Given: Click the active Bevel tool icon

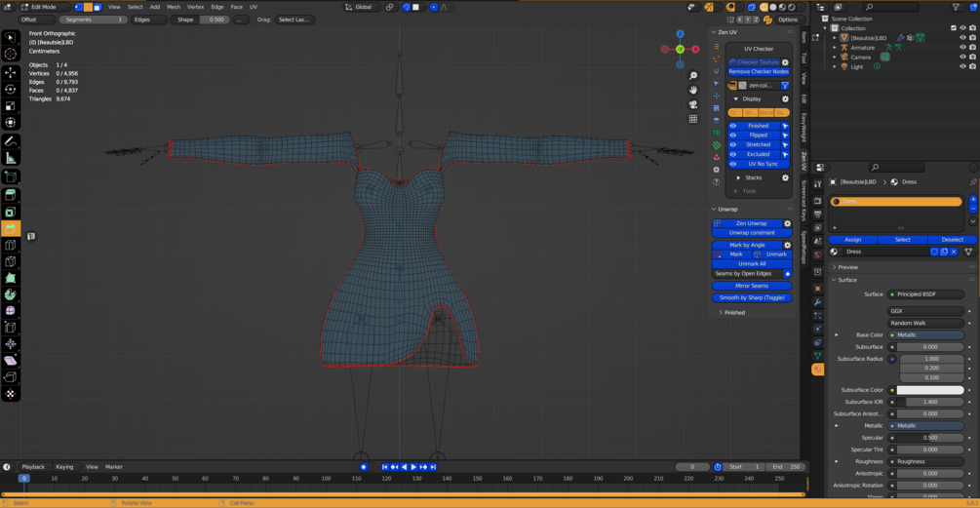Looking at the screenshot, I should pos(11,228).
